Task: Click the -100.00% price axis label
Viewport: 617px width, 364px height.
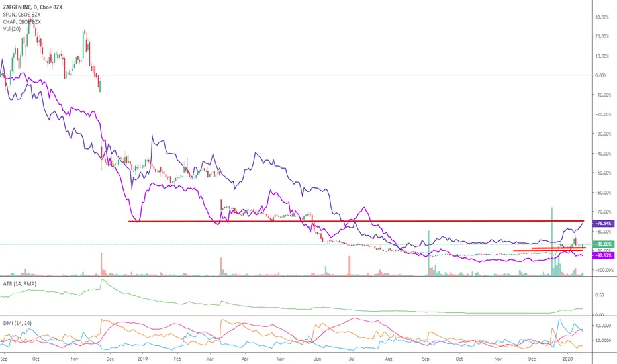Action: click(x=603, y=270)
